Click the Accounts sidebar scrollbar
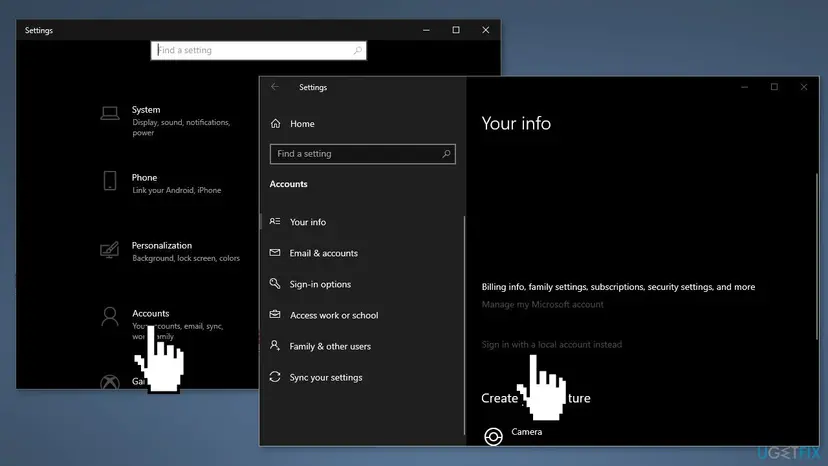 click(x=464, y=325)
